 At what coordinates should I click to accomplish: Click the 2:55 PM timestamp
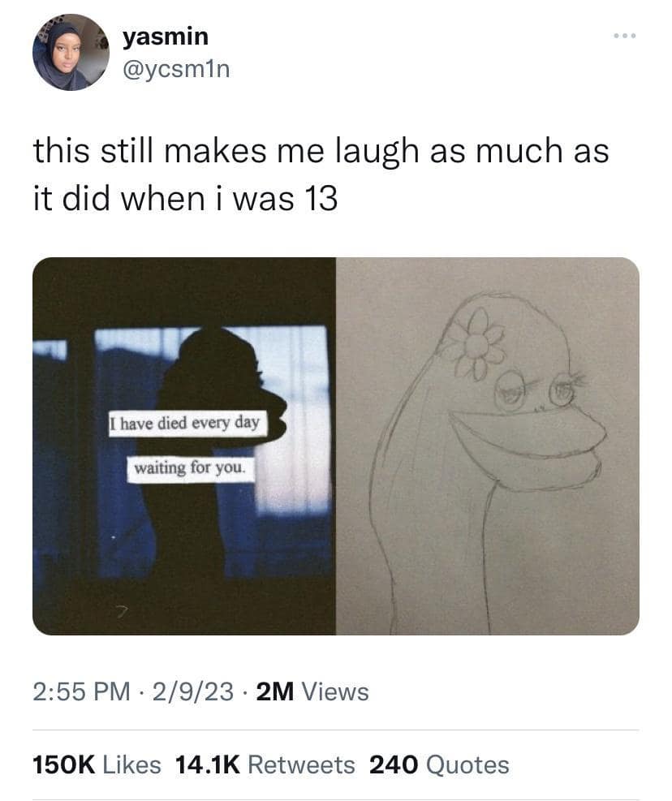(x=81, y=691)
